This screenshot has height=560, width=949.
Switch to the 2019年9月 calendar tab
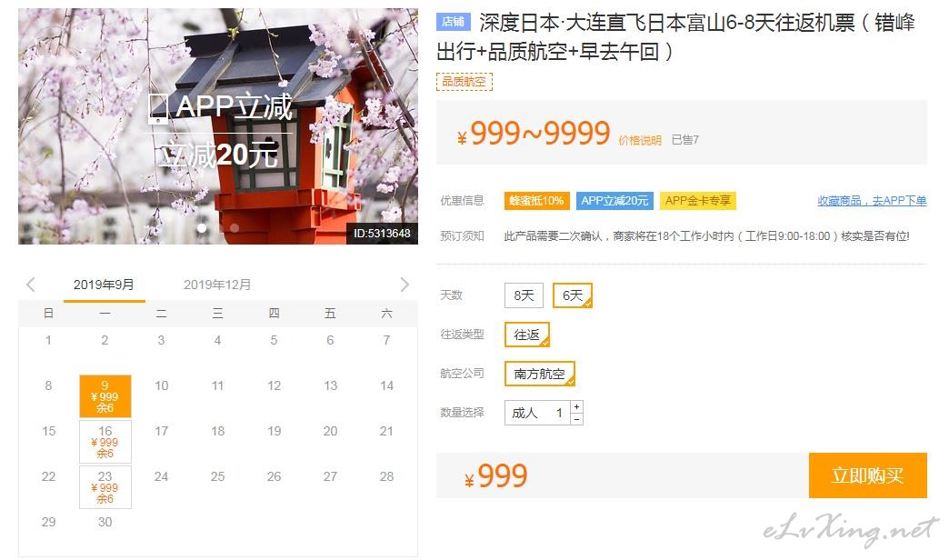105,285
